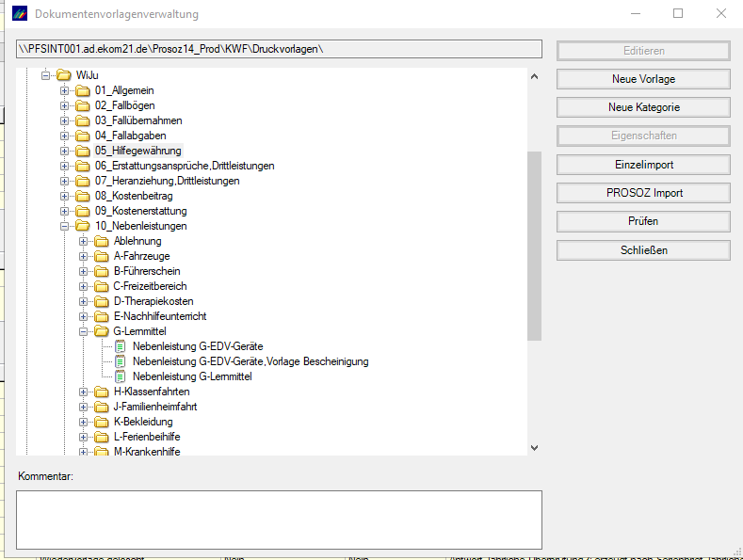Click into the Kommentar text field
Viewport: 743px width, 560px height.
point(279,519)
